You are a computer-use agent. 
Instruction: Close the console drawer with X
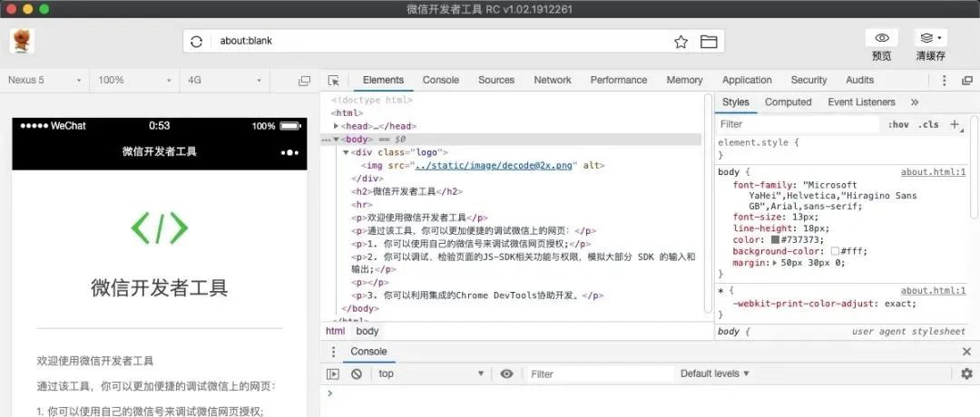[967, 352]
